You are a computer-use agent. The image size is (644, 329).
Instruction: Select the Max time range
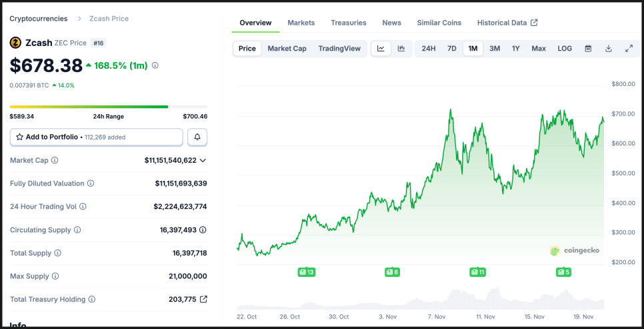[539, 49]
